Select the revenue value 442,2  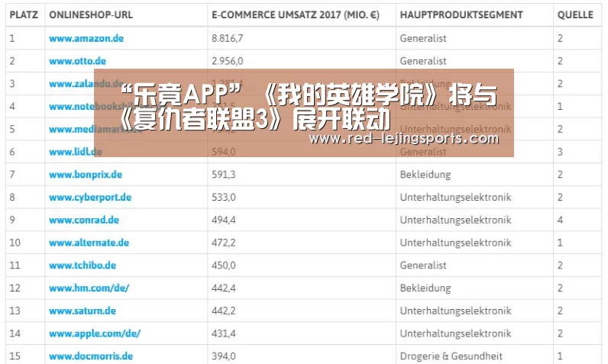(x=223, y=311)
